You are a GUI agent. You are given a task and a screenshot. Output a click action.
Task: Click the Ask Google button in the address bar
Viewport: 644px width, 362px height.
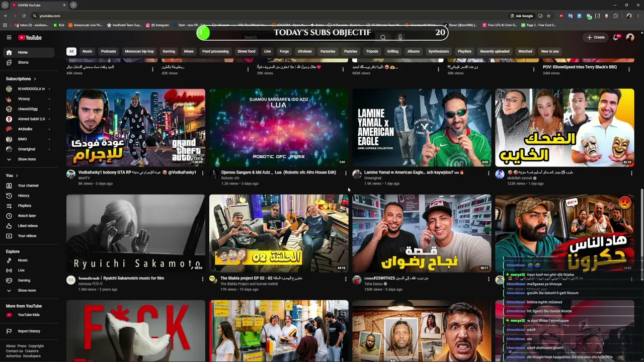[521, 16]
